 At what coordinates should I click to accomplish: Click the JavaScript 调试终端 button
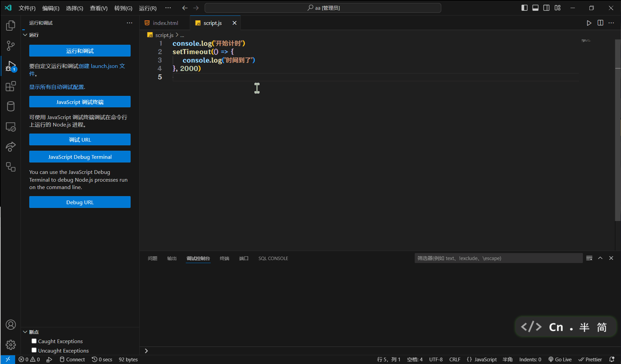[x=80, y=102]
